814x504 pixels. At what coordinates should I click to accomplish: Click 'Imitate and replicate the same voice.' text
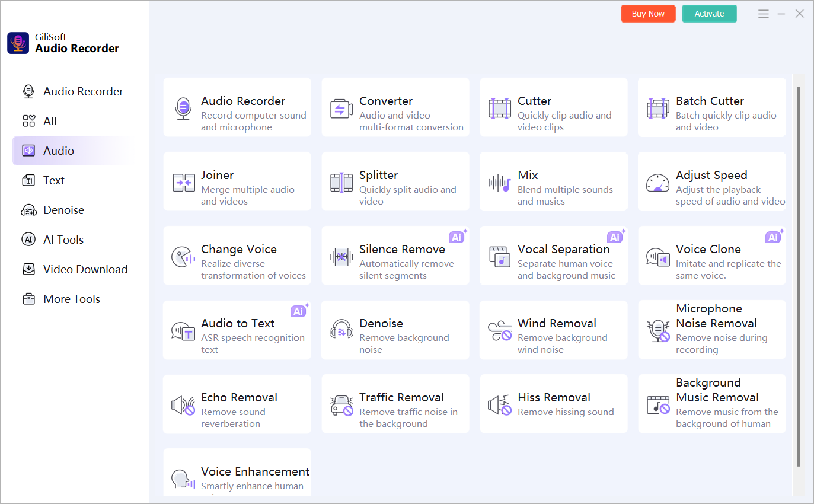coord(729,270)
